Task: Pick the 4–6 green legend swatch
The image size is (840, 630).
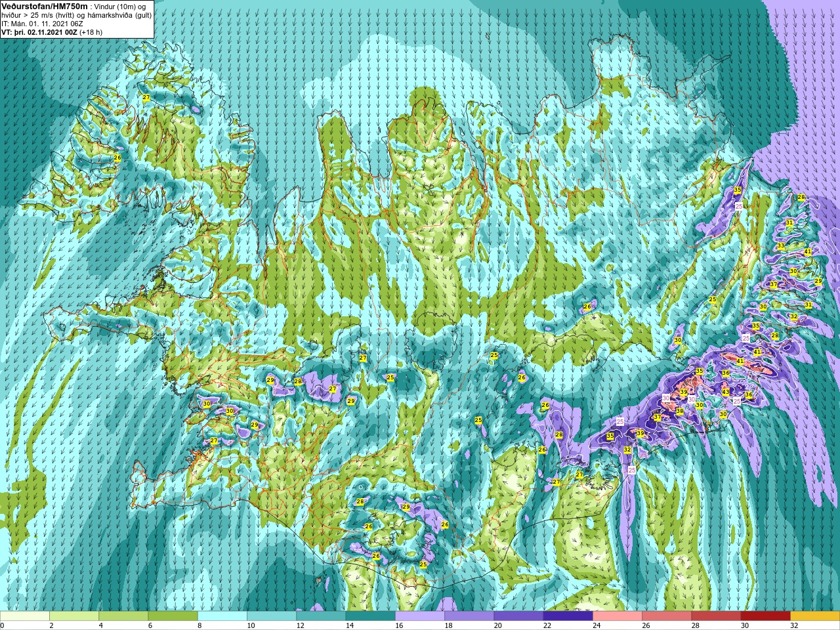Action: [x=123, y=616]
